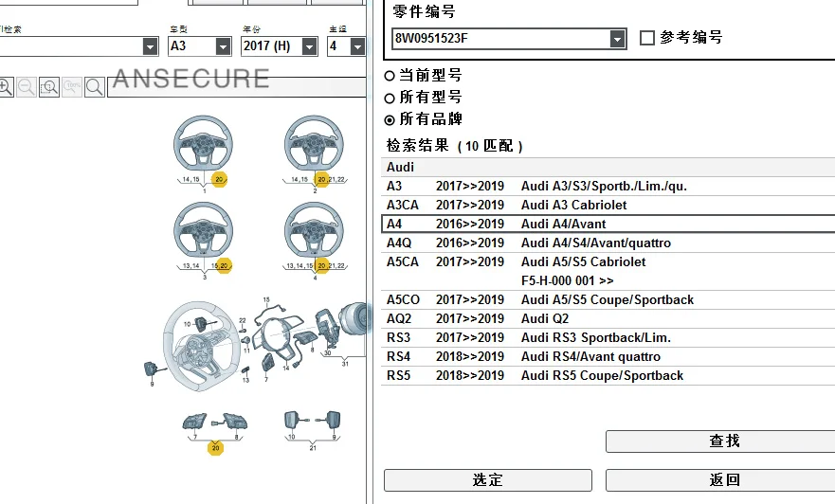This screenshot has width=835, height=504.
Task: Click the zoom out magnifier icon
Action: (x=27, y=87)
